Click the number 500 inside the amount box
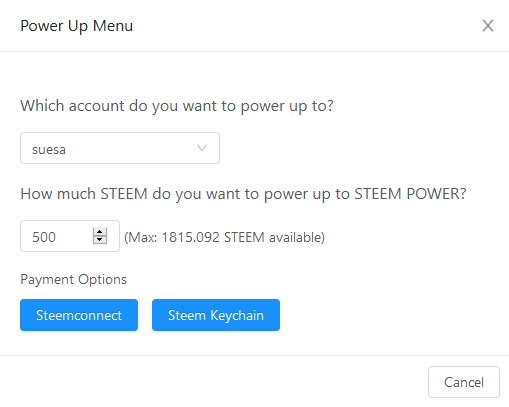 tap(44, 237)
